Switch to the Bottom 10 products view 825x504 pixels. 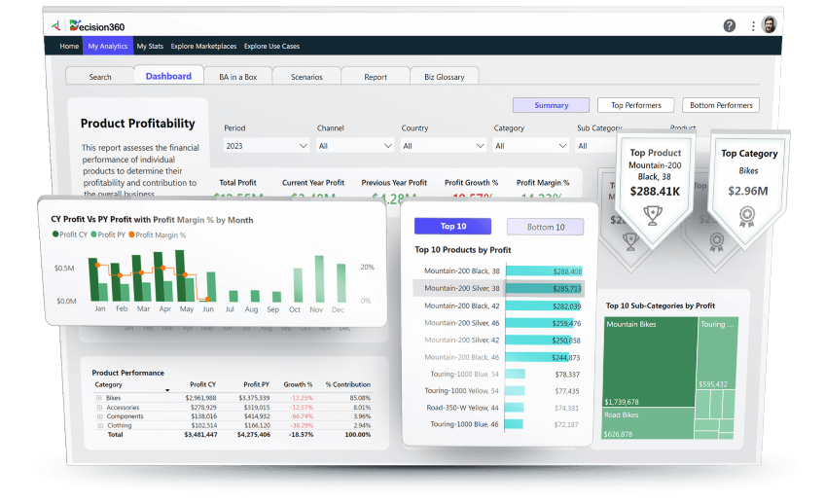pos(545,227)
